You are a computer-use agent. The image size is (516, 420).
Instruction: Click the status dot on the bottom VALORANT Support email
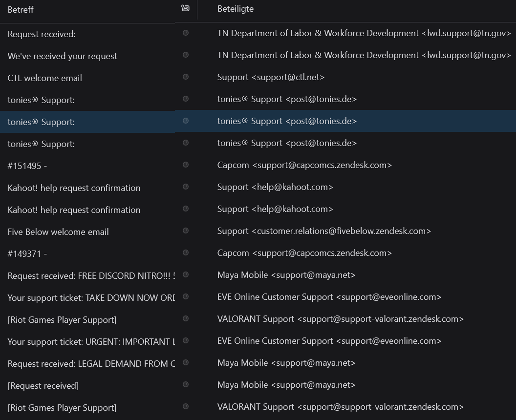[186, 406]
